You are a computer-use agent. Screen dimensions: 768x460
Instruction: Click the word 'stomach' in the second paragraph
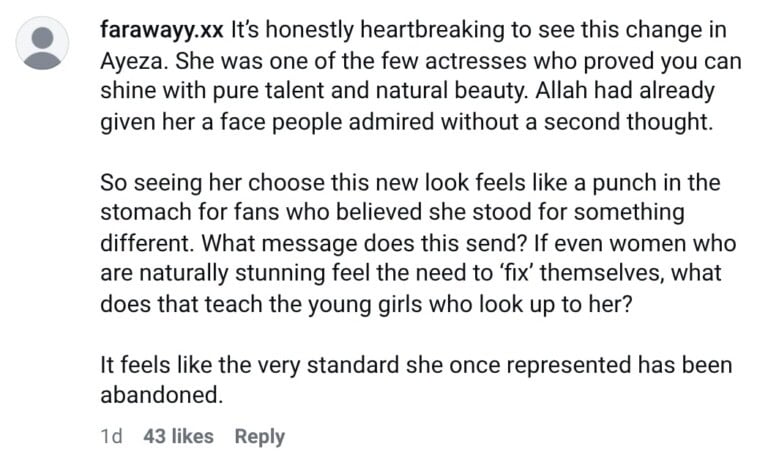pos(146,213)
